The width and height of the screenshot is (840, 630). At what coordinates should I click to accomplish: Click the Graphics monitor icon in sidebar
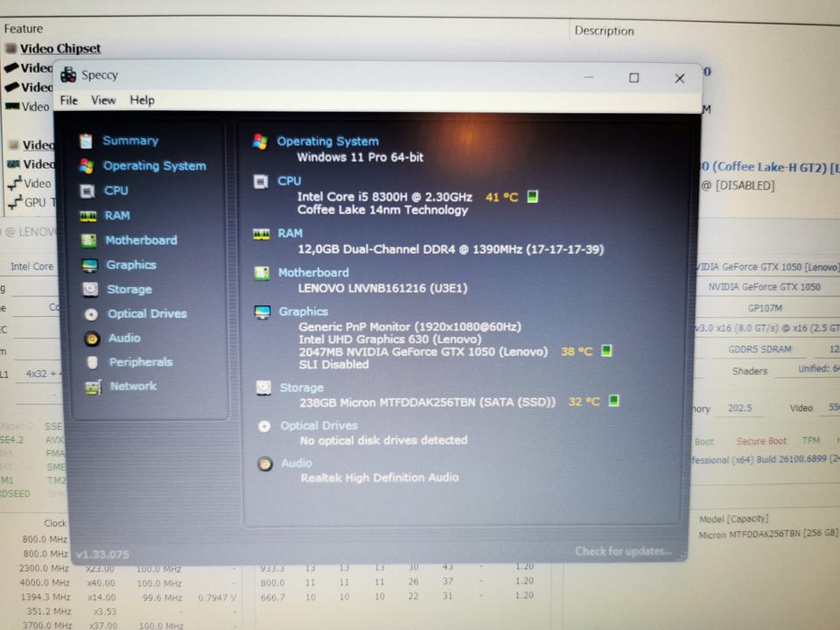[89, 265]
